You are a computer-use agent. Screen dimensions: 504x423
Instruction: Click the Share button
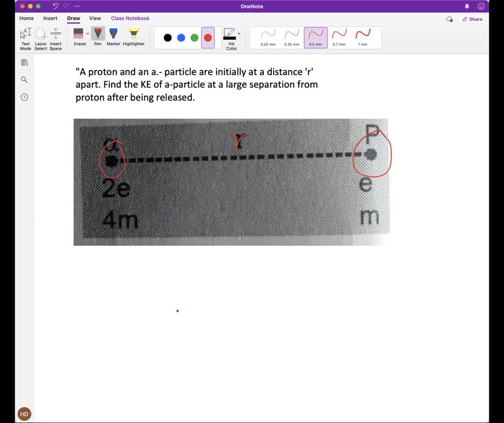pyautogui.click(x=472, y=19)
